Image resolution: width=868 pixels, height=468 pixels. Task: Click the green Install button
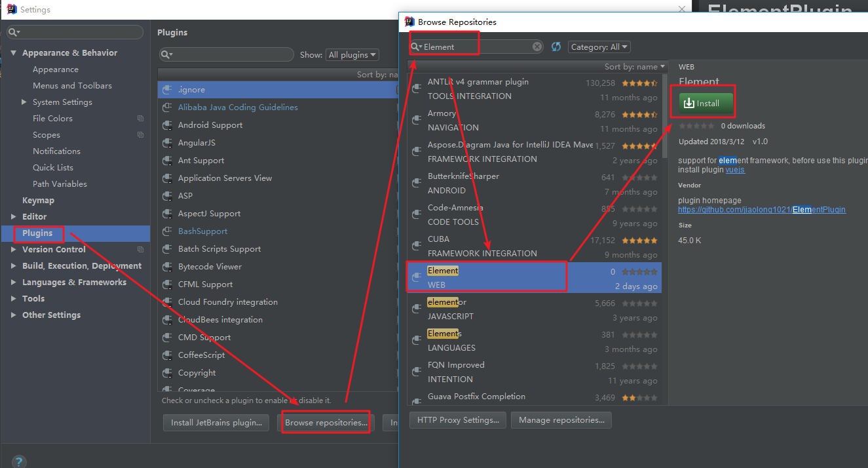706,103
